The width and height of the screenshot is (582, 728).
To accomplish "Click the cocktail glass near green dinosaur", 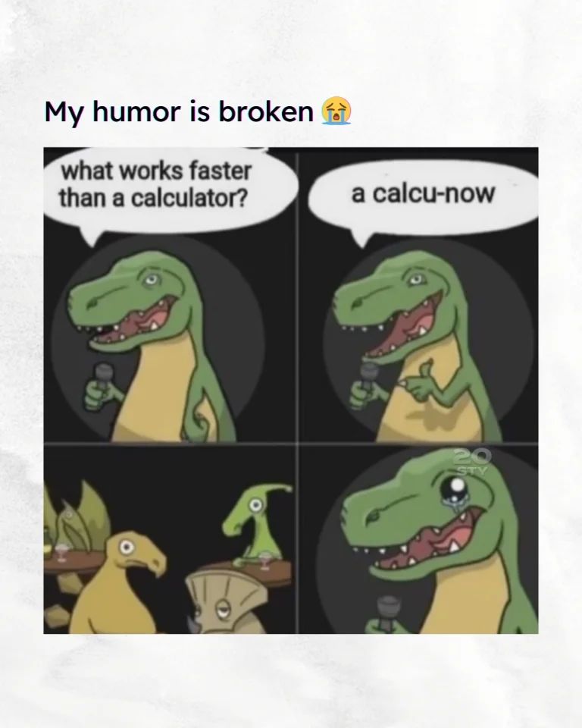I will click(264, 560).
